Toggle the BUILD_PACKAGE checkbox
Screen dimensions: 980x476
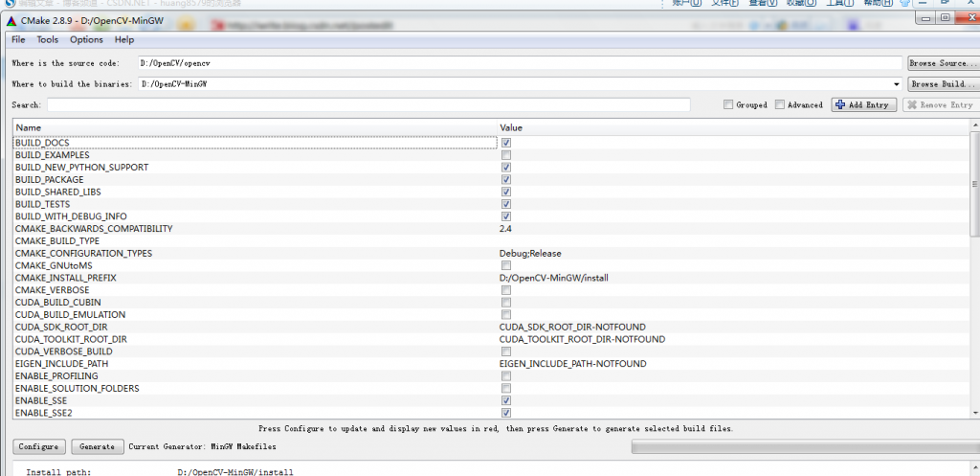click(506, 179)
